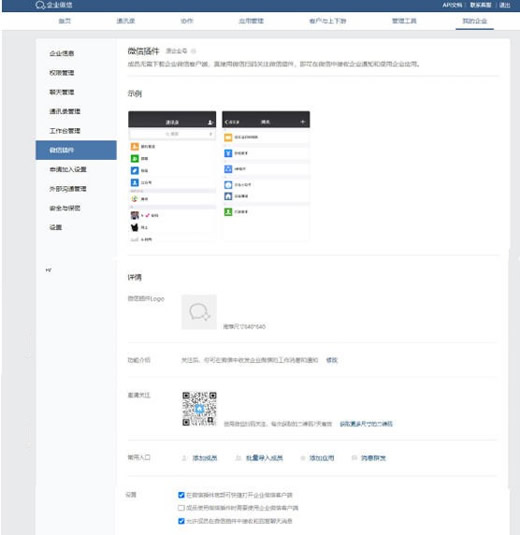Image resolution: width=520 pixels, height=535 pixels.
Task: Click the help icon beside 微信插件 title
Action: [x=193, y=51]
